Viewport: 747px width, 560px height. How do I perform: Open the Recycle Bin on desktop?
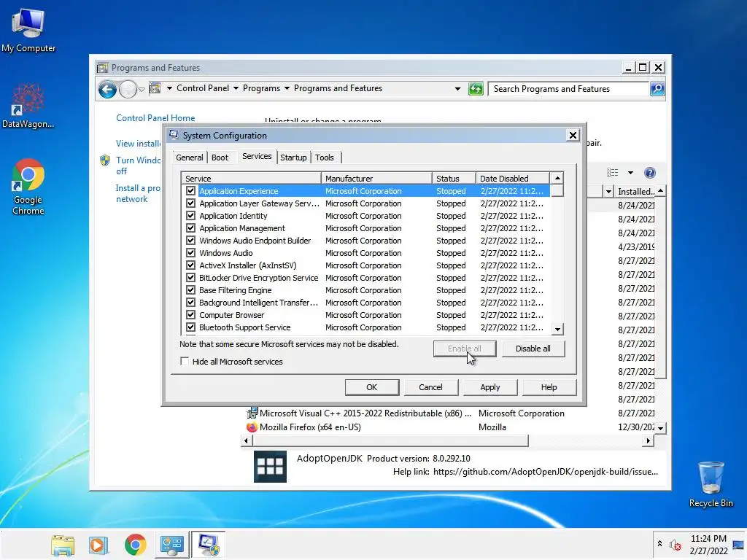[711, 484]
